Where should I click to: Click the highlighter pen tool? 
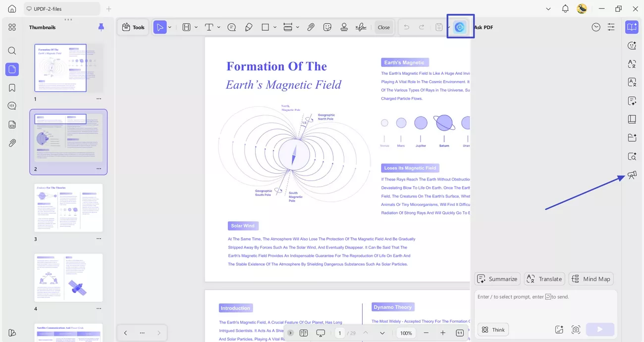tap(249, 27)
